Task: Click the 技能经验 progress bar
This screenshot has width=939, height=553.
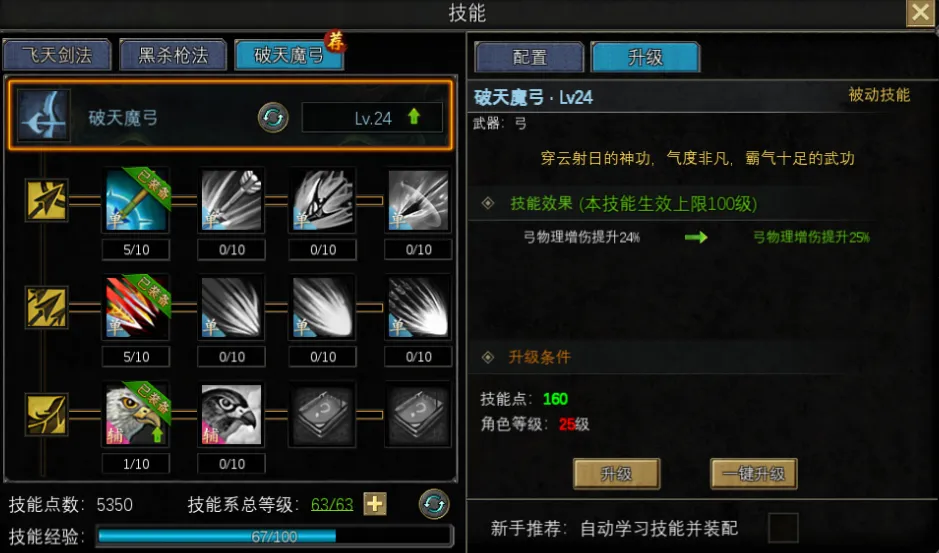Action: [275, 536]
